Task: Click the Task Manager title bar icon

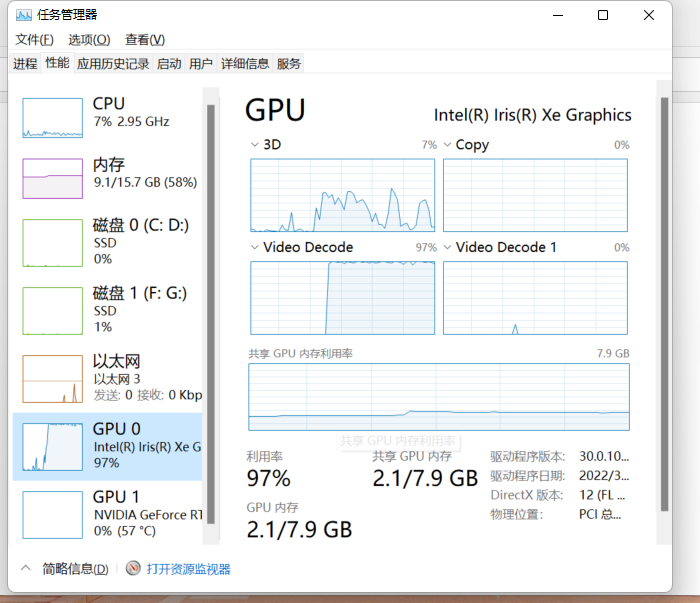Action: tap(24, 15)
